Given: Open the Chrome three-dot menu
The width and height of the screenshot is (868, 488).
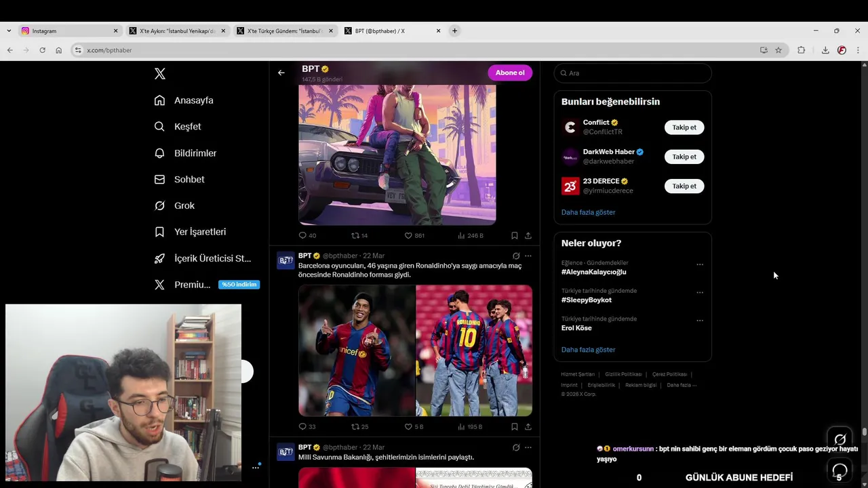Looking at the screenshot, I should pos(858,50).
